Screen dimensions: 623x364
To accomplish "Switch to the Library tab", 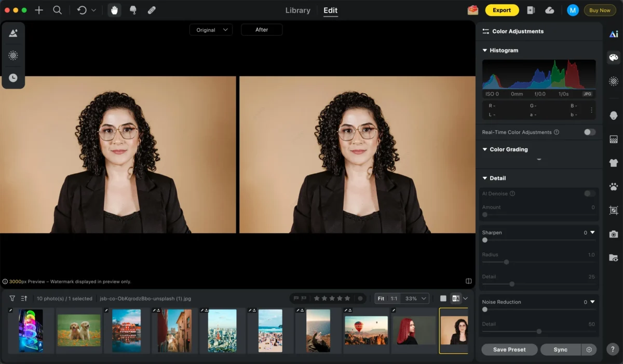I will (297, 10).
